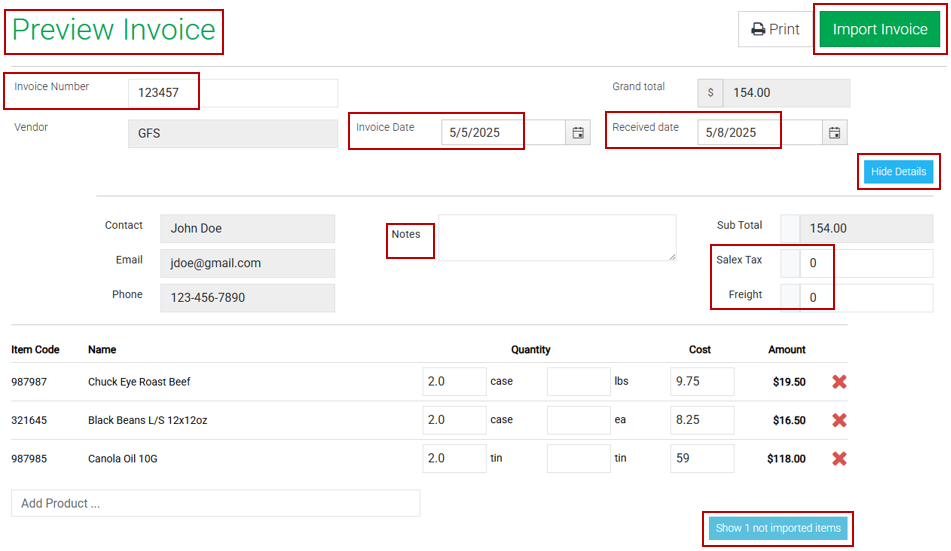Show 1 not imported items

coord(778,528)
